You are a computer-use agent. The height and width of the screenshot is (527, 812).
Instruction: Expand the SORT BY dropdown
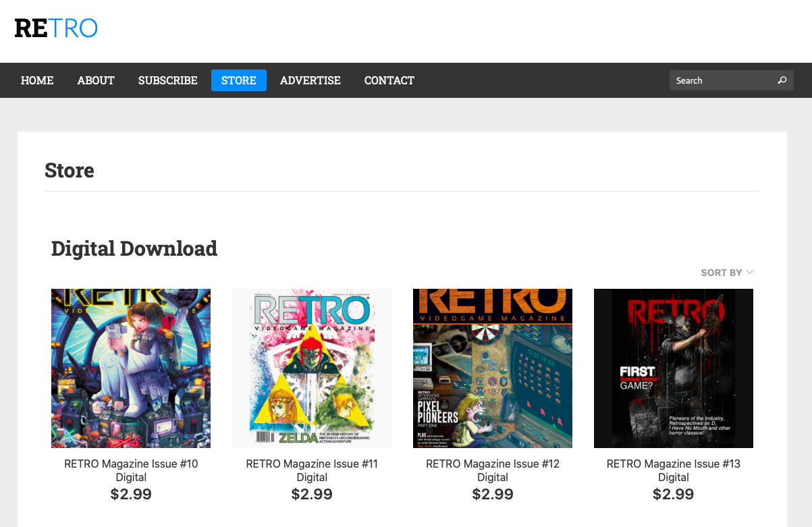coord(722,273)
